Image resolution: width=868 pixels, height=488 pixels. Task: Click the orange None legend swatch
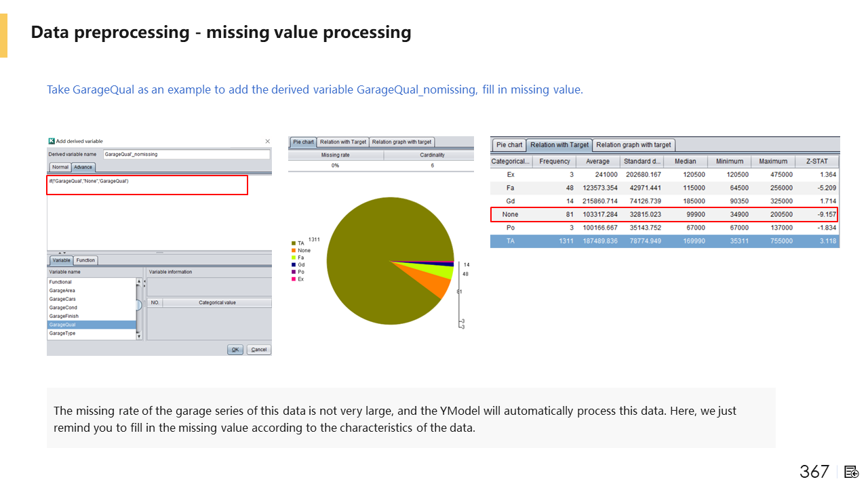293,250
